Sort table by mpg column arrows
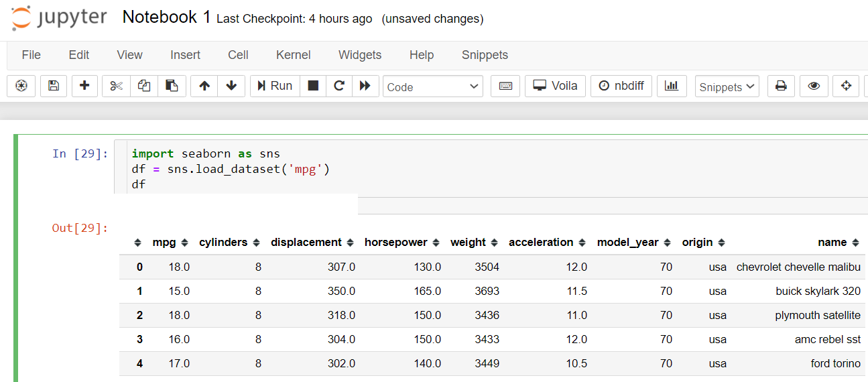 184,243
